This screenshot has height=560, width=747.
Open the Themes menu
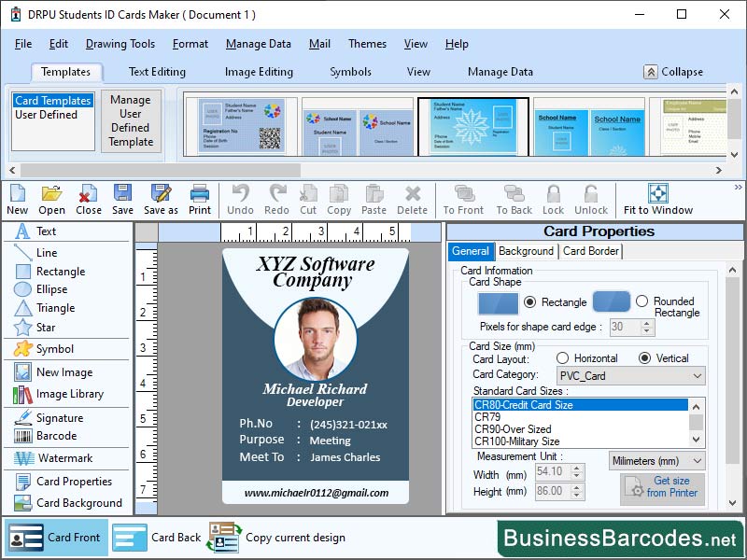click(367, 44)
